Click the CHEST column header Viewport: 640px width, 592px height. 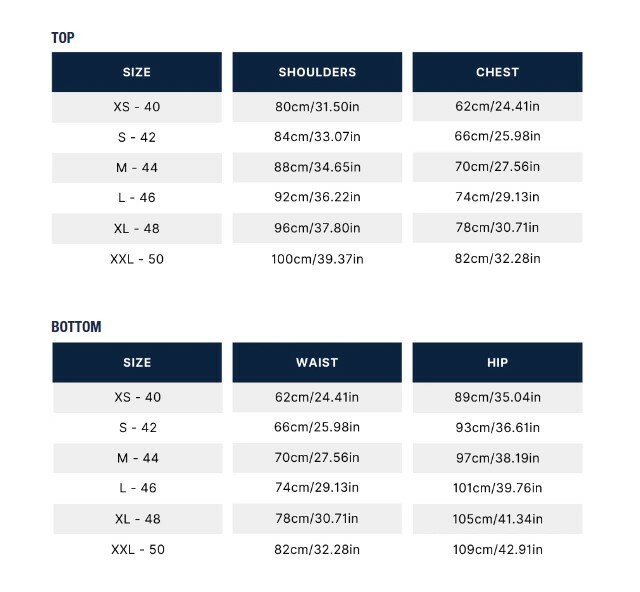pyautogui.click(x=497, y=72)
